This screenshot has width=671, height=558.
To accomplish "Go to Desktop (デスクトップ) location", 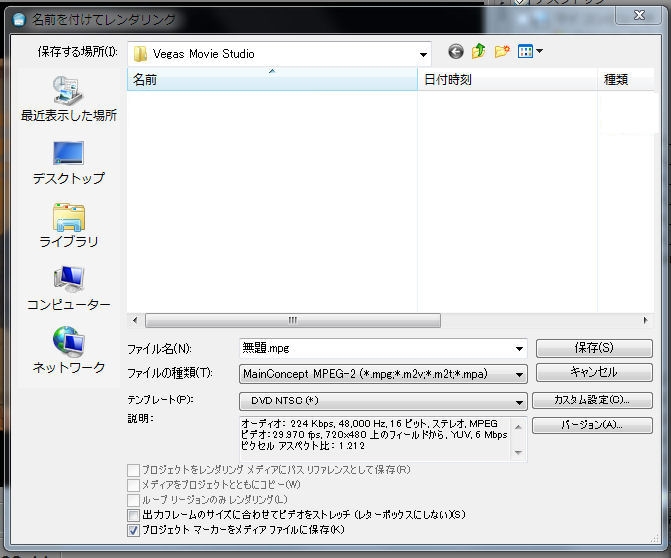I will pos(68,163).
